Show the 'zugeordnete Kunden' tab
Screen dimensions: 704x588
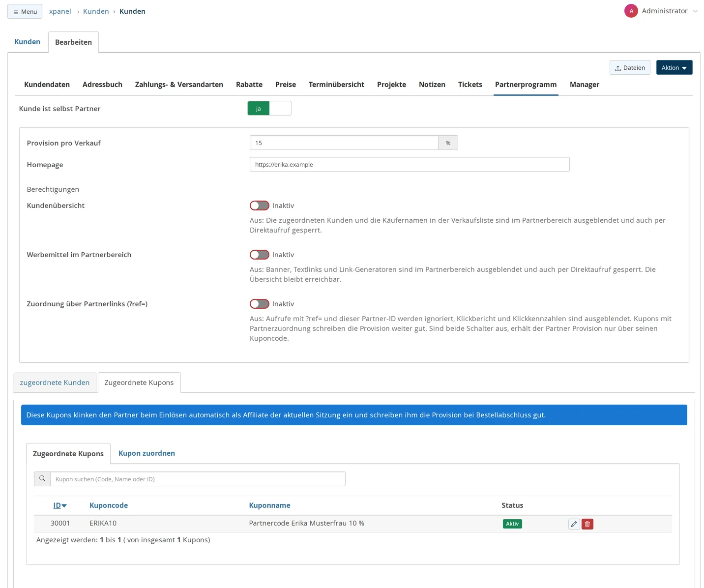55,382
